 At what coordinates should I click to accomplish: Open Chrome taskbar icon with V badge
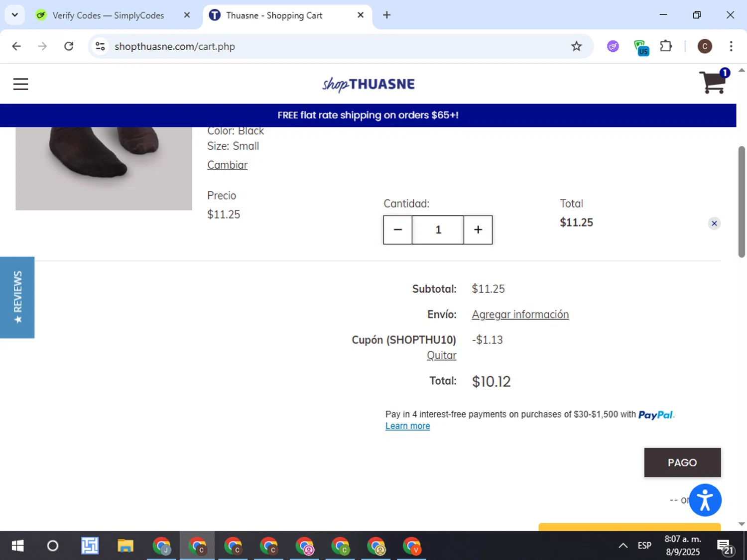[x=412, y=546]
